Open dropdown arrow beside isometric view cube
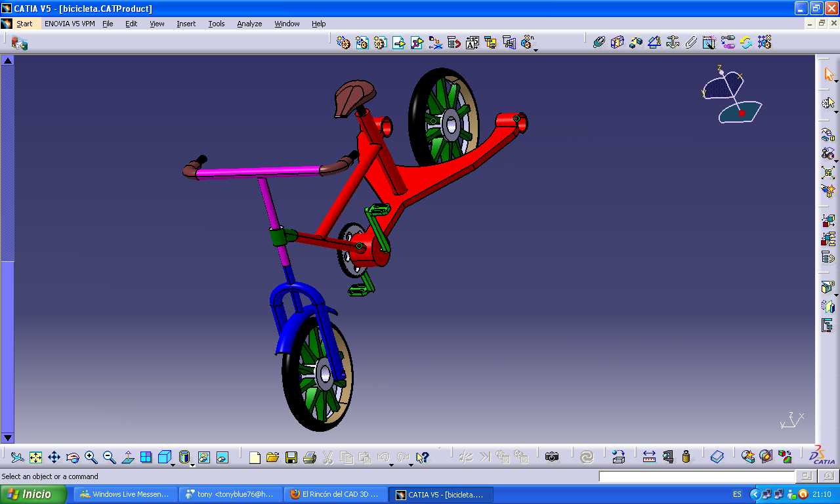Viewport: 840px width, 504px height. 174,465
